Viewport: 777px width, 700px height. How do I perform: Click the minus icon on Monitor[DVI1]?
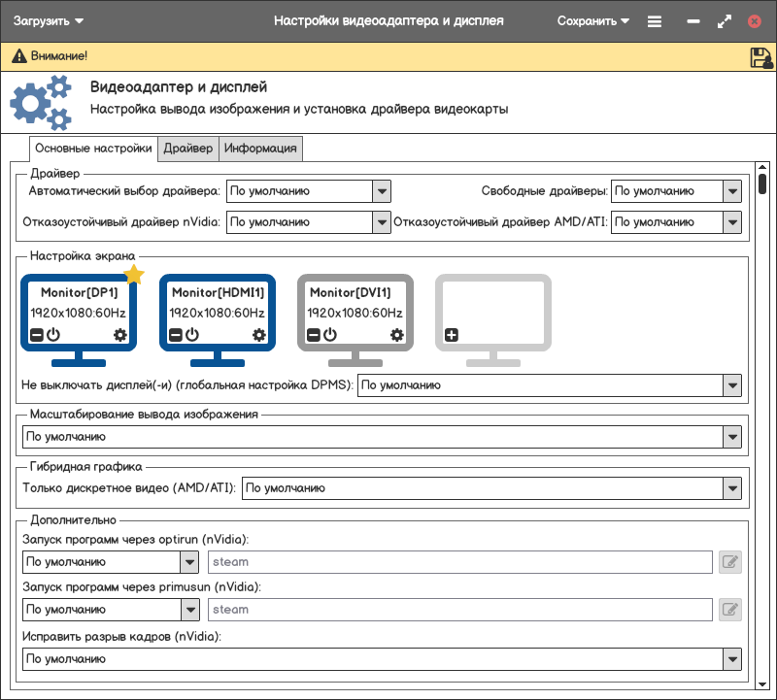click(313, 335)
